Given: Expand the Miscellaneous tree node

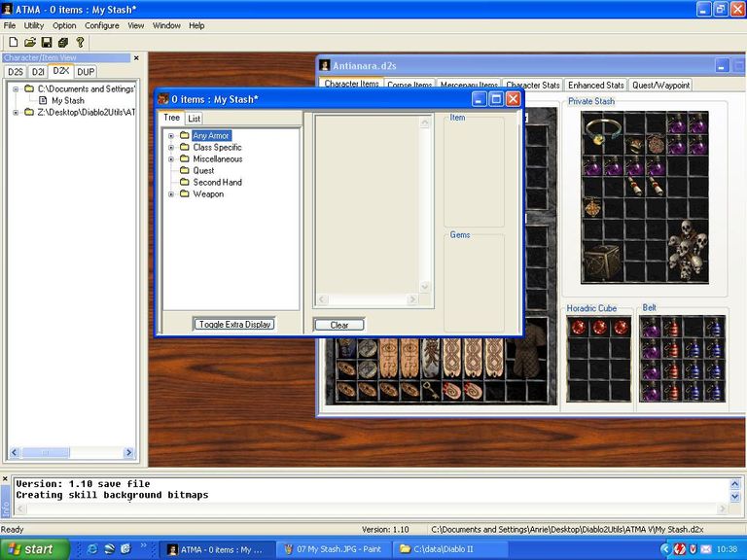Looking at the screenshot, I should (x=171, y=159).
